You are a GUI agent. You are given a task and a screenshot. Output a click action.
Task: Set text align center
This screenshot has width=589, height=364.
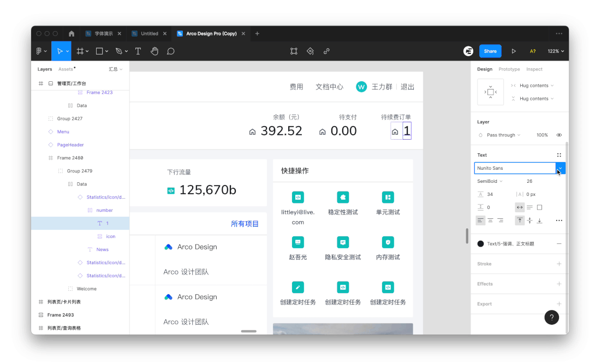point(490,220)
